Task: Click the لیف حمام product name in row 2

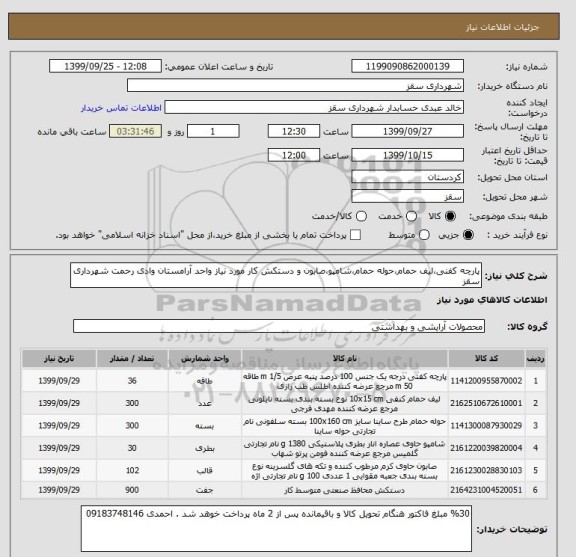Action: [345, 404]
